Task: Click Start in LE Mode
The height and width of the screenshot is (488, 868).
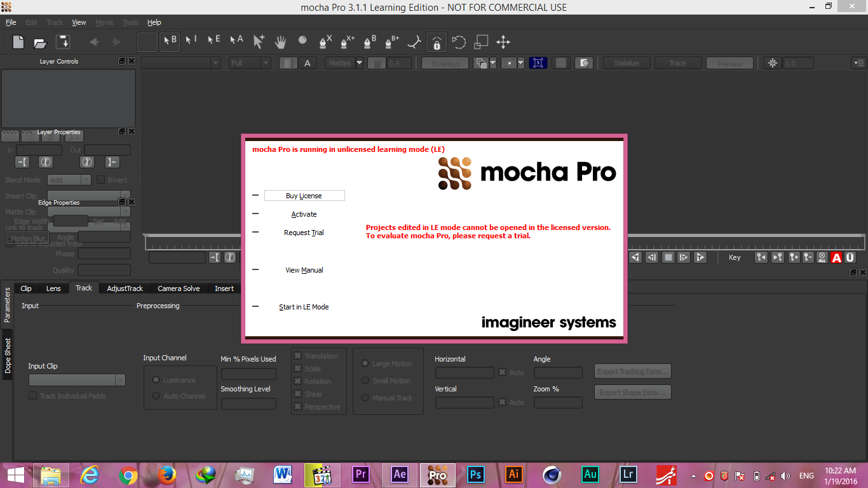Action: coord(304,307)
